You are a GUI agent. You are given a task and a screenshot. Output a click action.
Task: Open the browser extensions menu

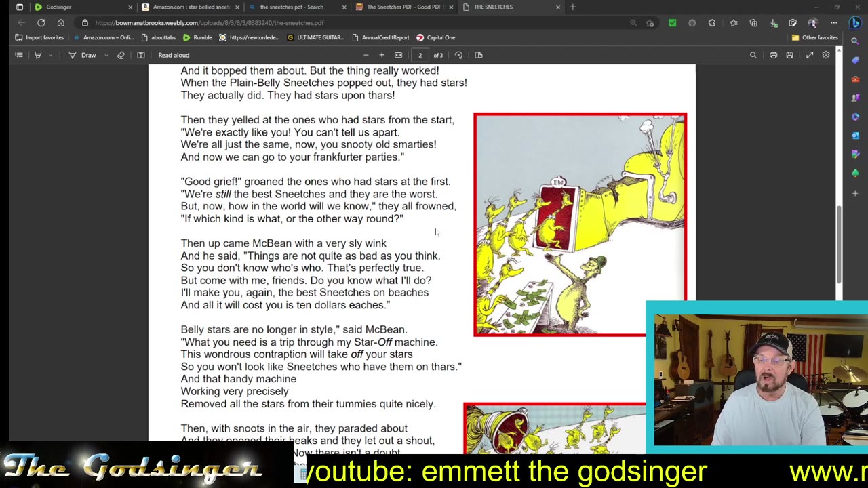point(712,23)
